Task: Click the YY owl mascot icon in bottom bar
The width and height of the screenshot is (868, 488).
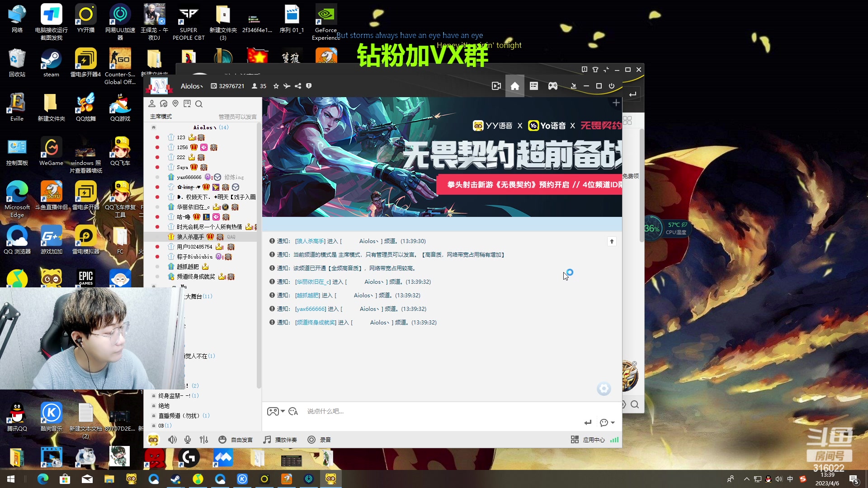Action: (153, 440)
